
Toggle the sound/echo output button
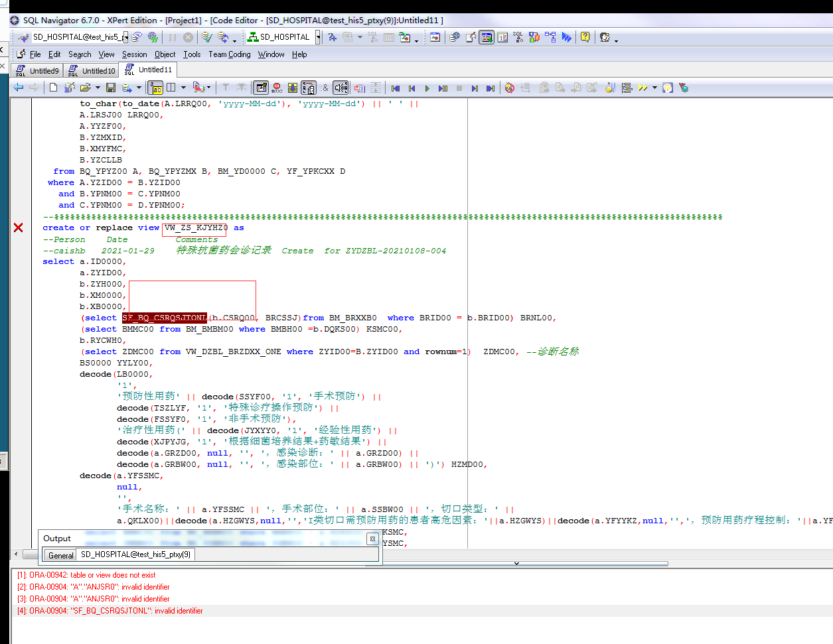click(x=341, y=88)
